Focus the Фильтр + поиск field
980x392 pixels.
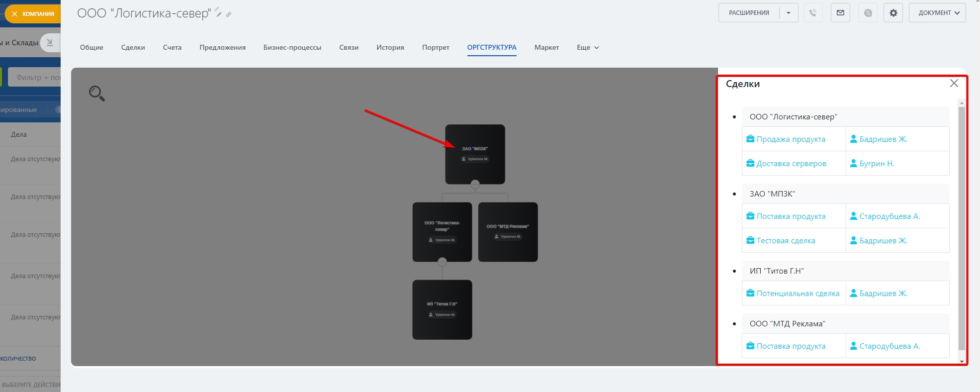click(x=35, y=78)
